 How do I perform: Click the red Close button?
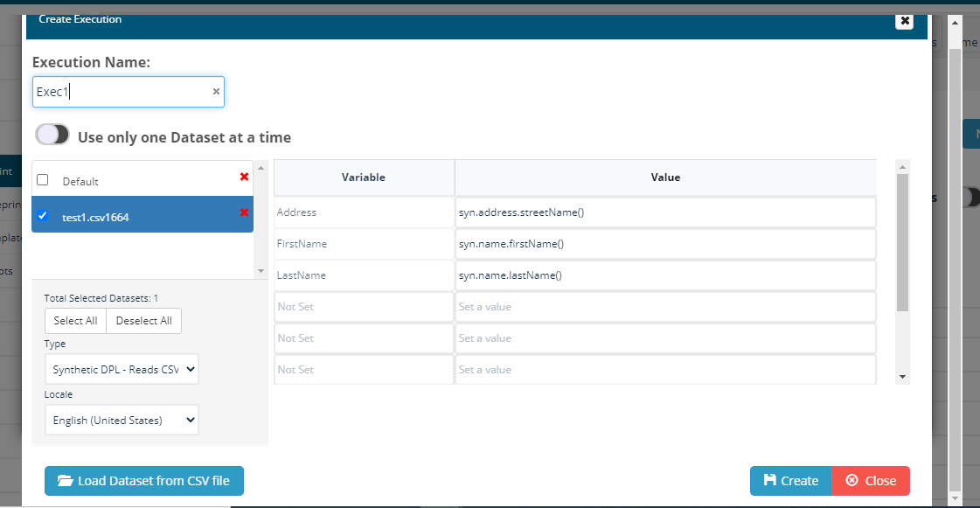pyautogui.click(x=871, y=481)
